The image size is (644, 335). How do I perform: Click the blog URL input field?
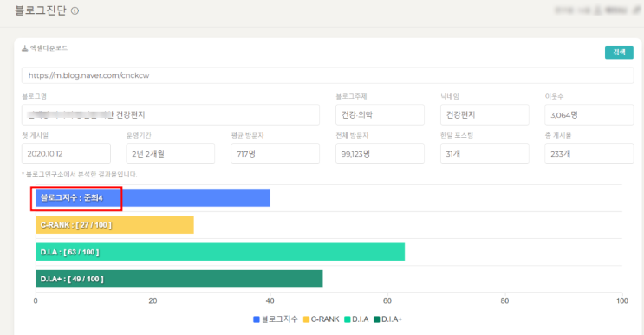tap(328, 75)
